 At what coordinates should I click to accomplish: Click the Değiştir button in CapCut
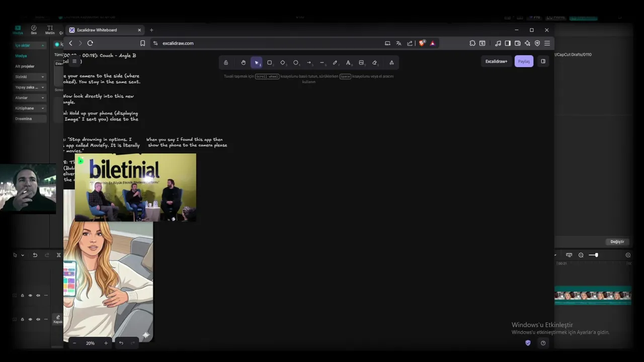[617, 242]
